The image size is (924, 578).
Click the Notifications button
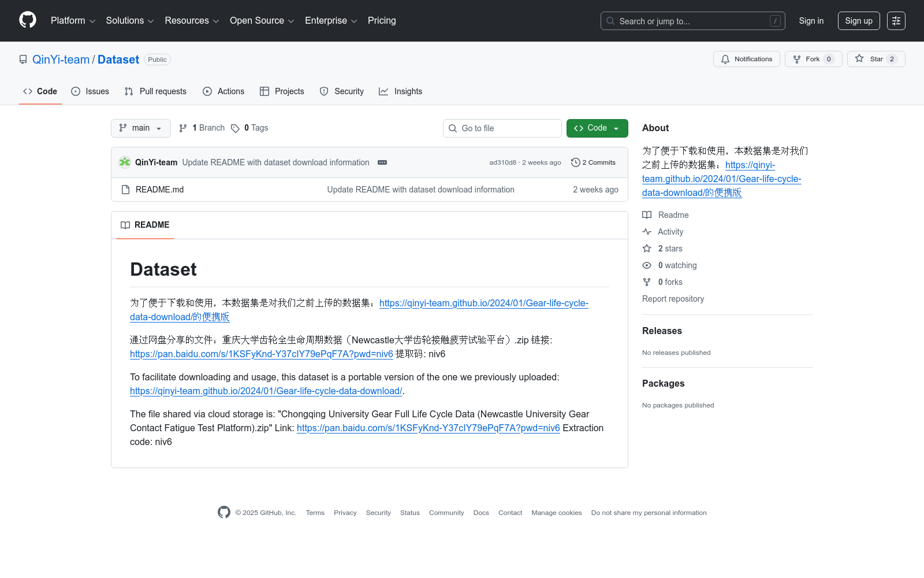coord(747,59)
